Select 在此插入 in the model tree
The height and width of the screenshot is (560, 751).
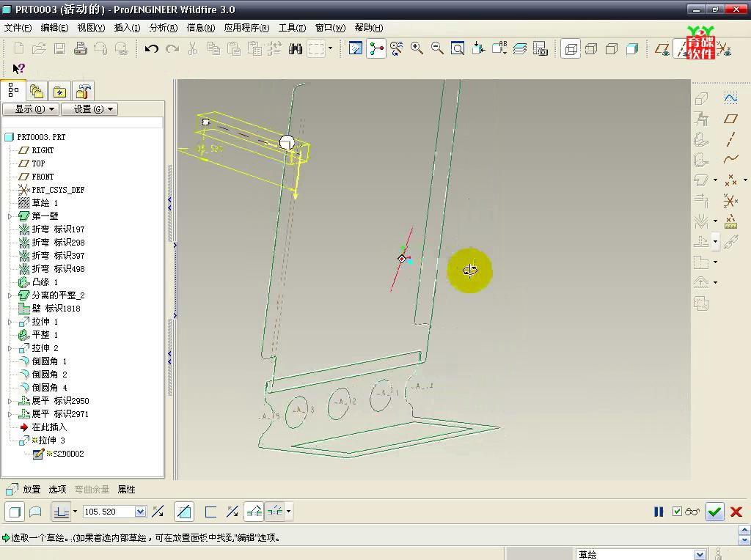tap(49, 427)
